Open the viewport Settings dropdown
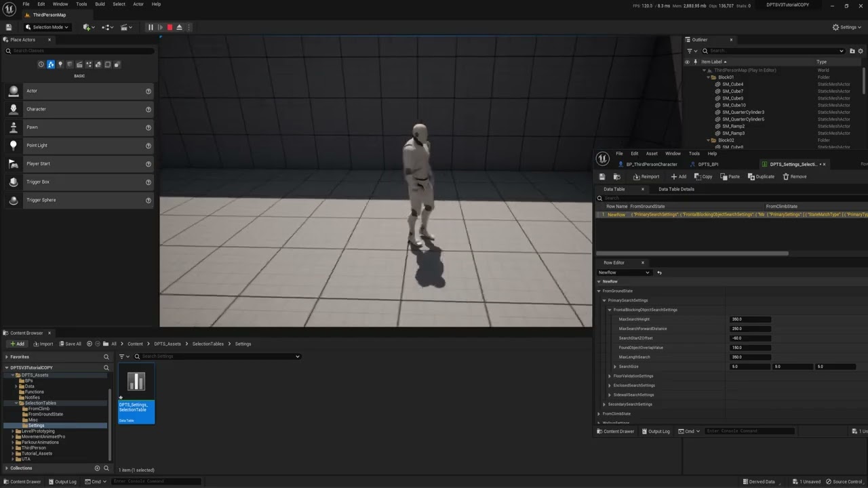 click(x=848, y=27)
